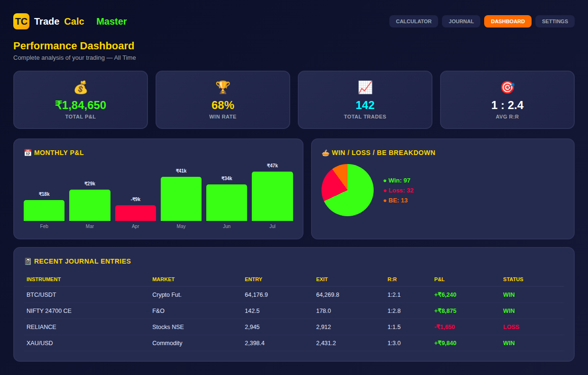Click the chart icon on Total Trades card
This screenshot has width=588, height=375.
tap(365, 87)
